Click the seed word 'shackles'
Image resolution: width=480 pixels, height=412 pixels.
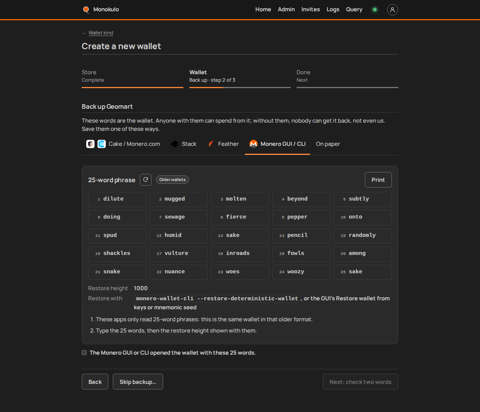[117, 253]
